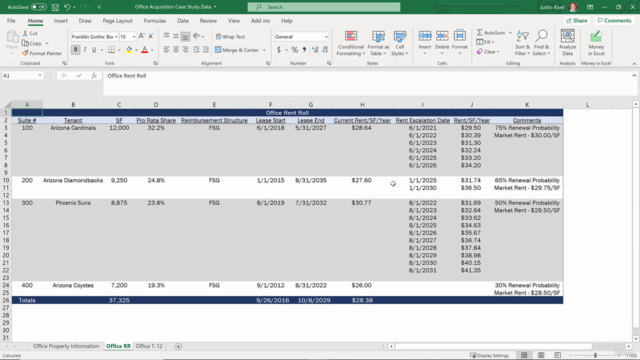Image resolution: width=640 pixels, height=360 pixels.
Task: Toggle Italic formatting
Action: 85,50
